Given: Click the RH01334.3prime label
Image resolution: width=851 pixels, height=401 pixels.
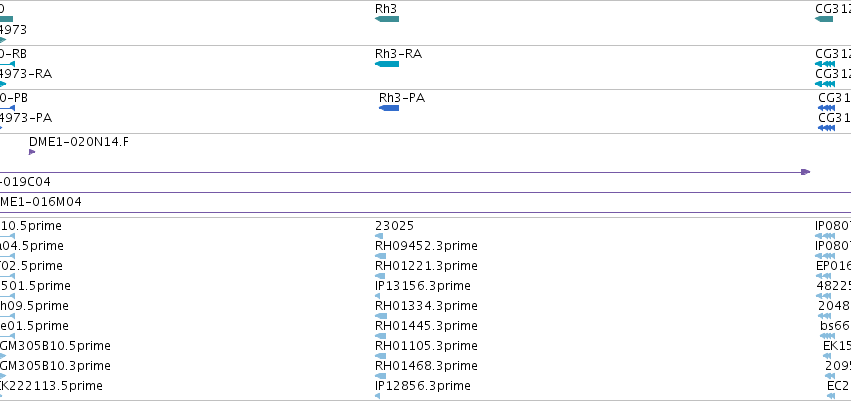Looking at the screenshot, I should coord(426,306).
